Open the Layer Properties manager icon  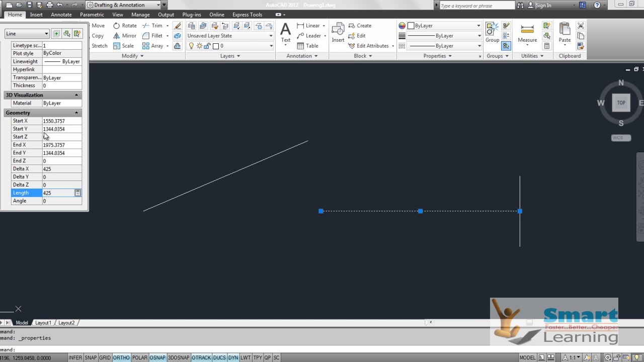(x=192, y=26)
